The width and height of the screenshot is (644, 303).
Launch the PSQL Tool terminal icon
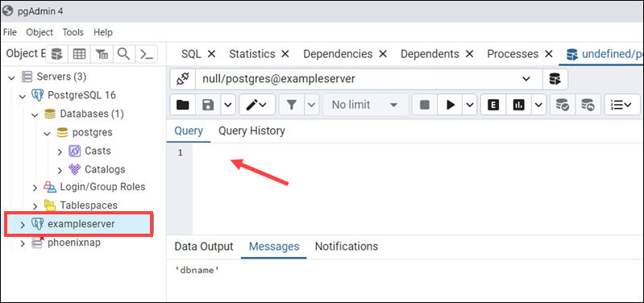(147, 54)
